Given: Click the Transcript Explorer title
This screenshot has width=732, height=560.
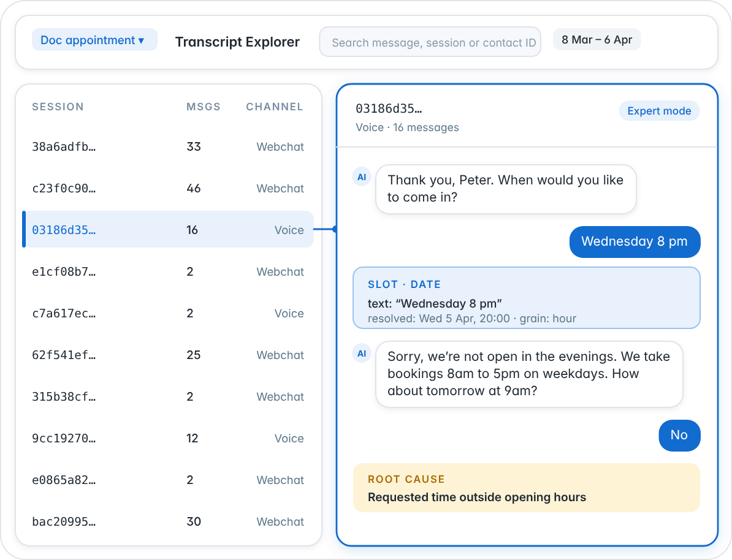Looking at the screenshot, I should click(237, 42).
